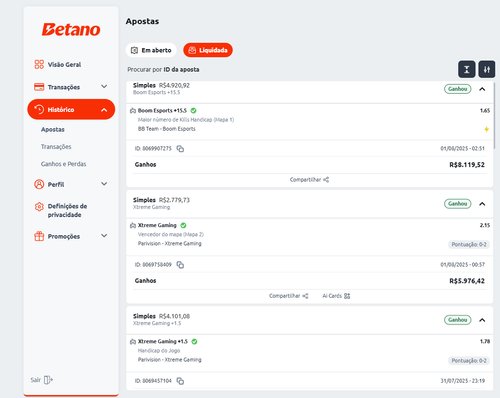Open Apostas submenu item

53,129
